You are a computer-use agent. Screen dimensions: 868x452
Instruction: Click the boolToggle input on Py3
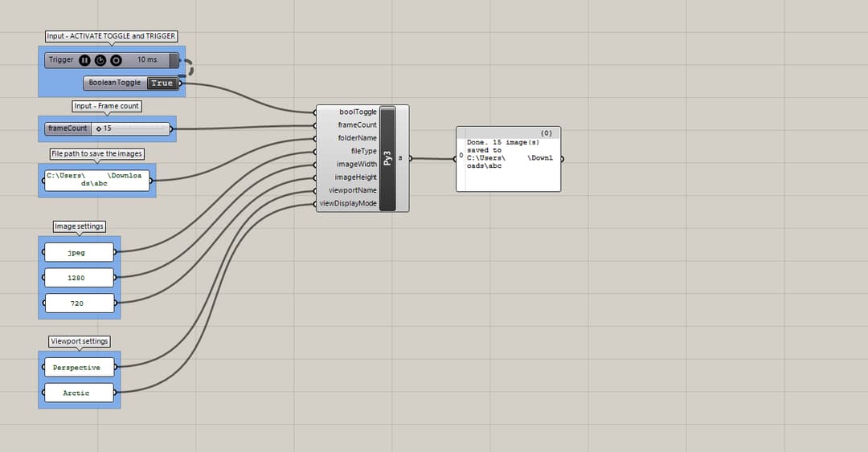[358, 112]
